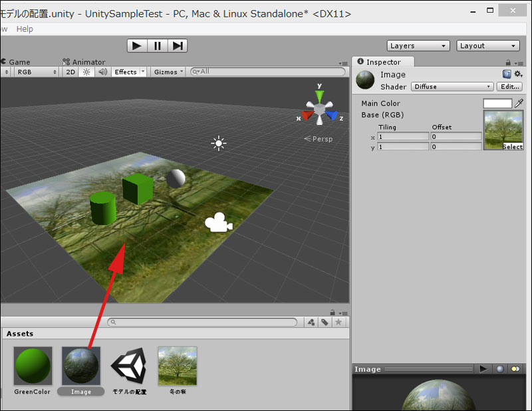Toggle the Inspector lock icon
Screen dimensions: 532x411
click(508, 63)
